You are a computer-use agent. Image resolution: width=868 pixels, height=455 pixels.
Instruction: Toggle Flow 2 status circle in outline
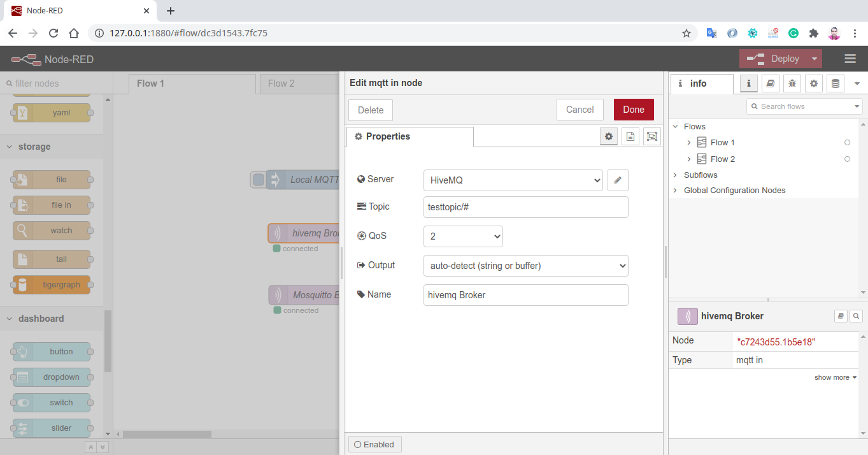click(x=847, y=159)
